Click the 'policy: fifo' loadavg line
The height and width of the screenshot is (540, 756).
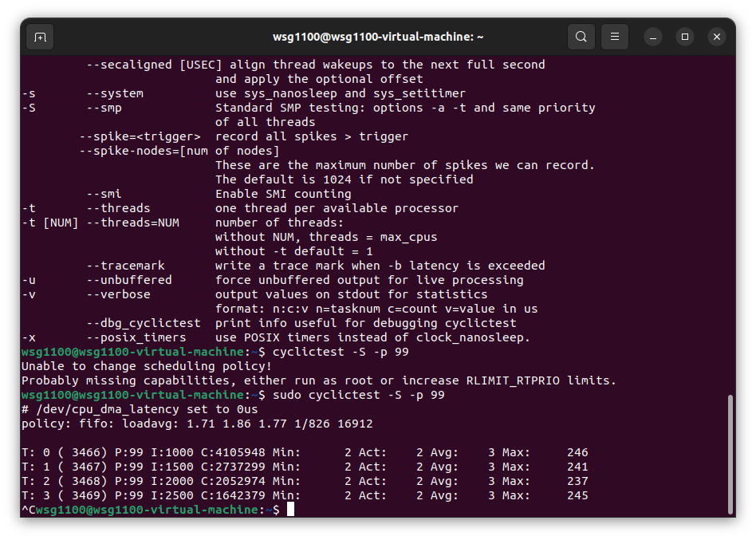[197, 424]
